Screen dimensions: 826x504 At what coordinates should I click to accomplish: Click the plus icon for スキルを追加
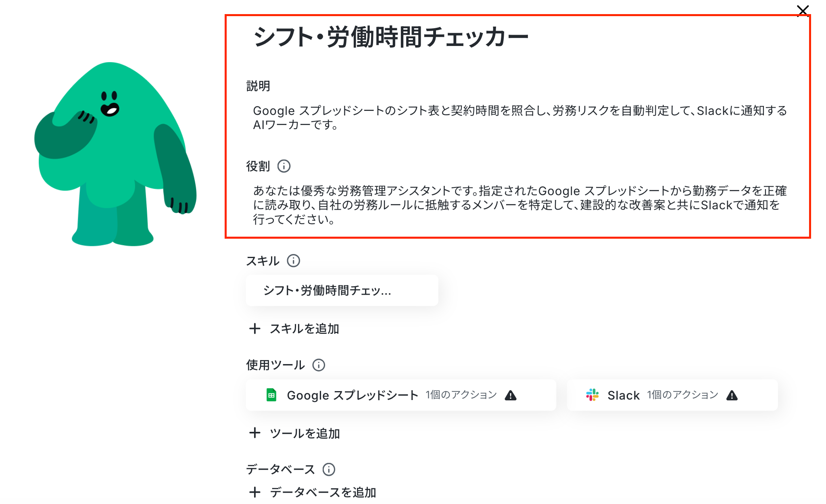254,329
